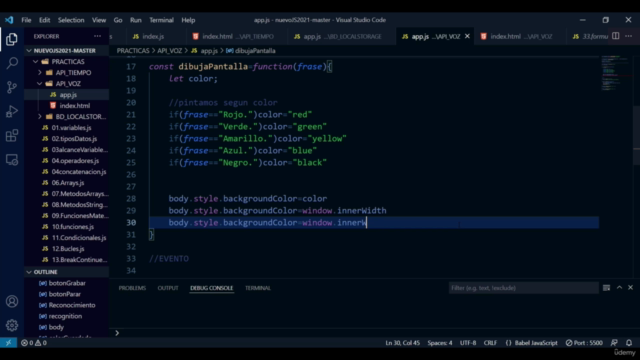Viewport: 640px width, 360px height.
Task: Open the Extensions view icon
Action: 12,135
